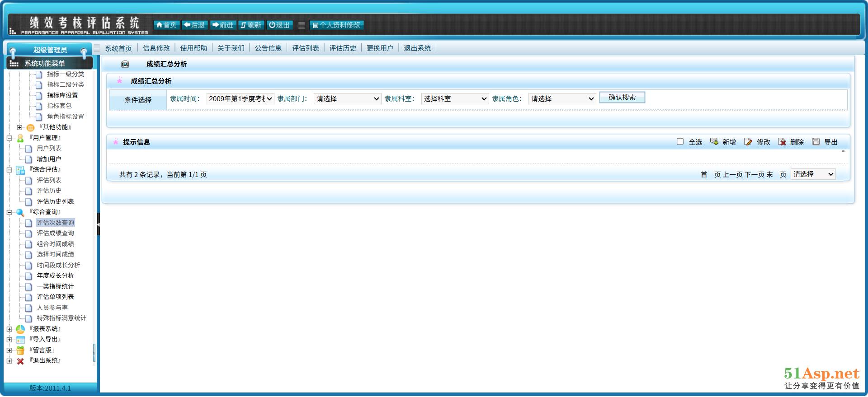Viewport: 868px width, 397px height.
Task: Click the 导出 (export) save icon
Action: (816, 142)
